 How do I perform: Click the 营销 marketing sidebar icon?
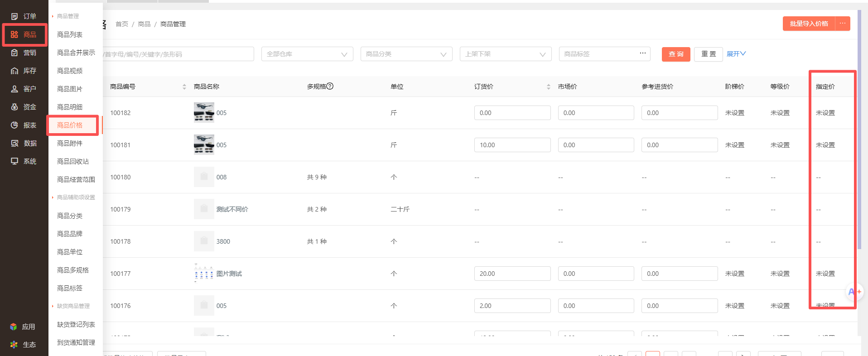coord(14,53)
